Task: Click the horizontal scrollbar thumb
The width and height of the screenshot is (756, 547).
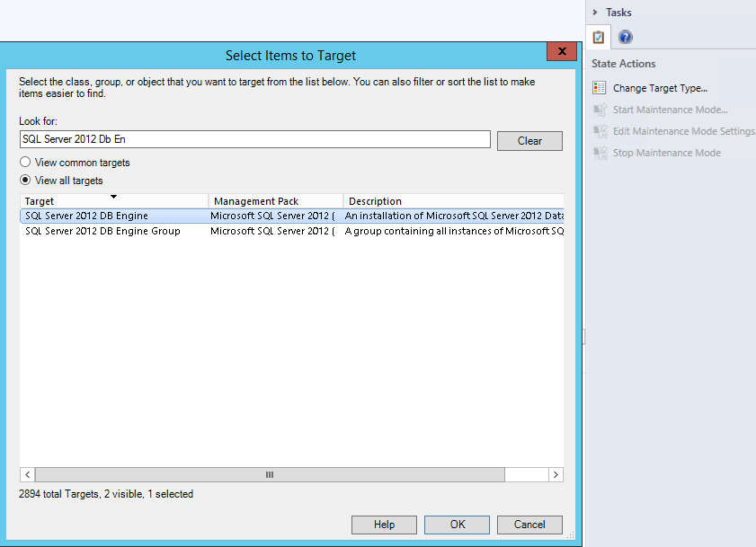Action: point(270,475)
